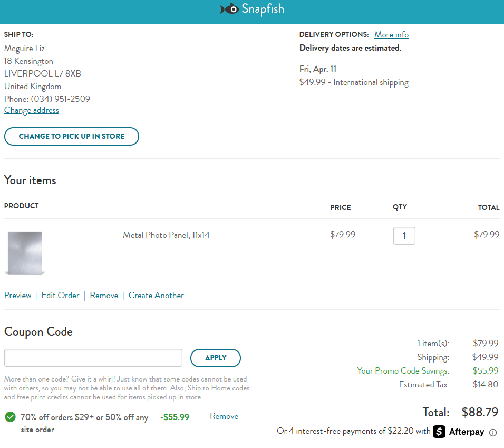The height and width of the screenshot is (448, 504).
Task: Click 'Delivery dates are estimated.' text
Action: (351, 48)
